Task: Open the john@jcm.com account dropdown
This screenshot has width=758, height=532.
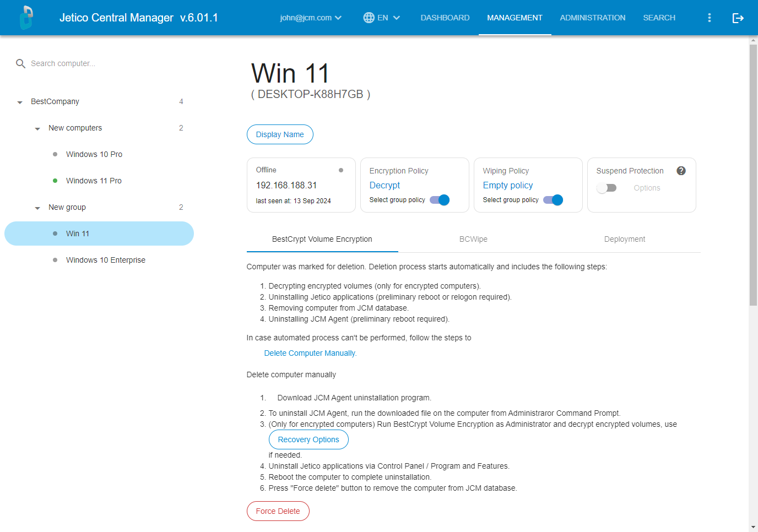Action: click(311, 18)
